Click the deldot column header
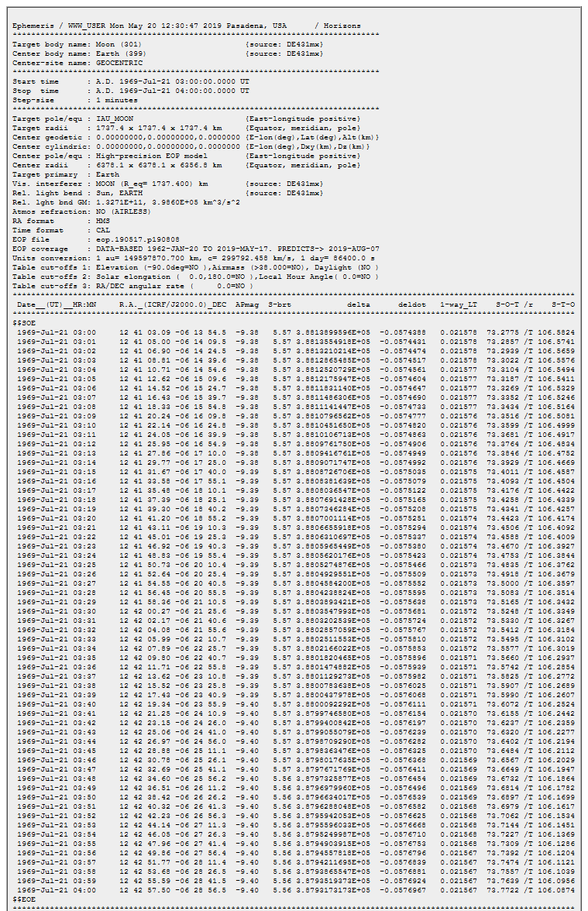 coord(411,304)
